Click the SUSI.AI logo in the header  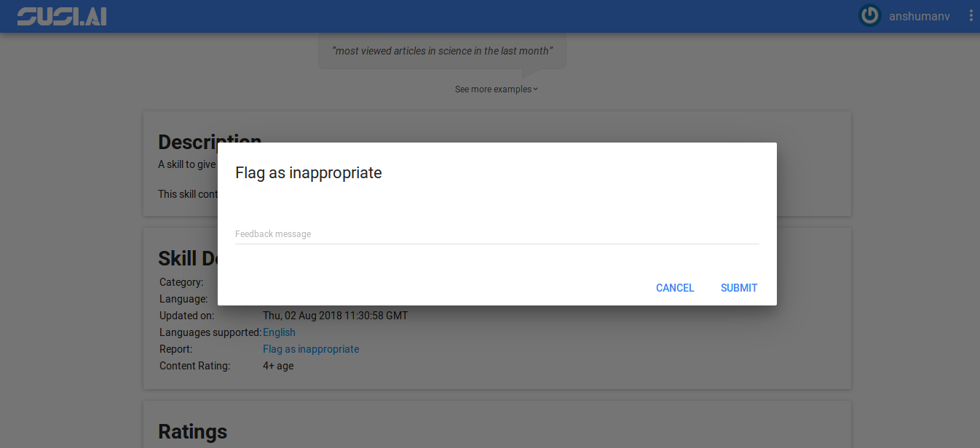62,16
